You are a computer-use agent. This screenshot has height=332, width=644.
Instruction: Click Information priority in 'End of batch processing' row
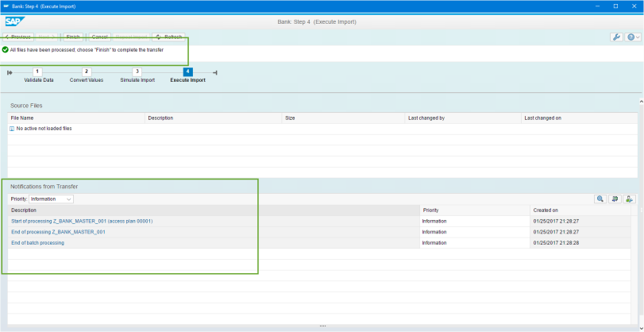[x=434, y=243]
